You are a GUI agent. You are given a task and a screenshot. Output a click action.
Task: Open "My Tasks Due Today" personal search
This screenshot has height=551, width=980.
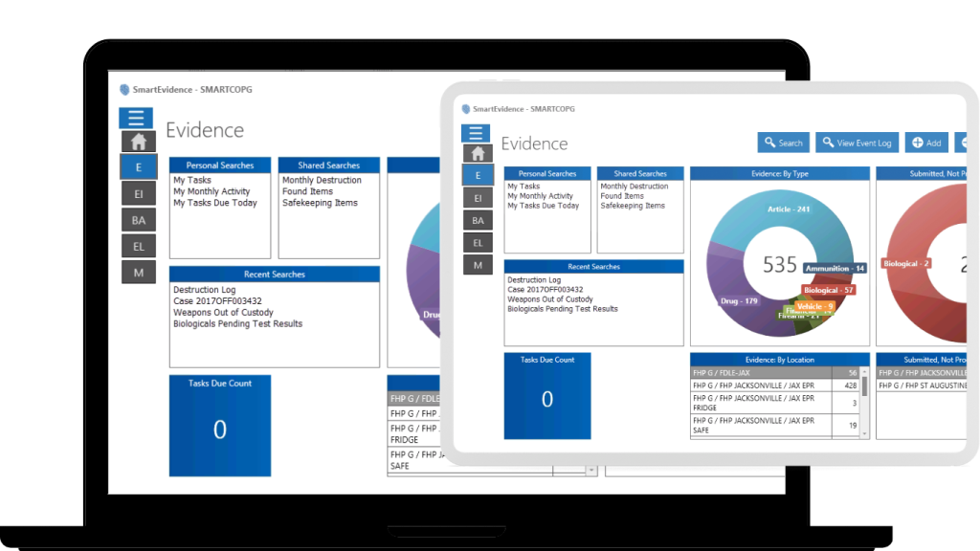(x=544, y=205)
